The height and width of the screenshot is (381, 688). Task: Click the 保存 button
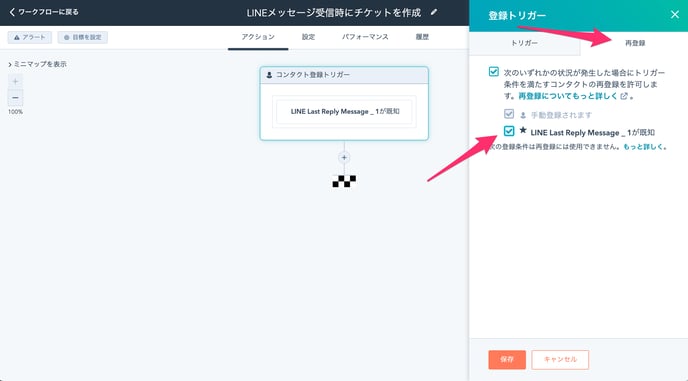(507, 359)
